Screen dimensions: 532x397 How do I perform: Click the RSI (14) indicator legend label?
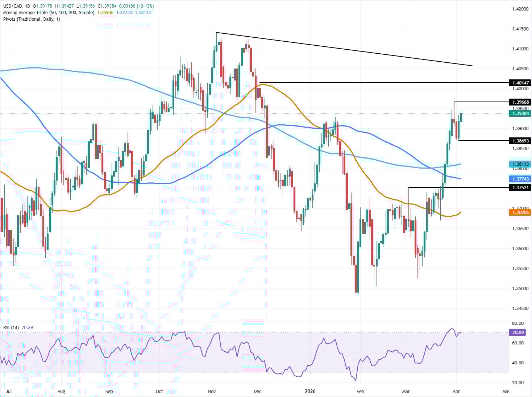[11, 328]
